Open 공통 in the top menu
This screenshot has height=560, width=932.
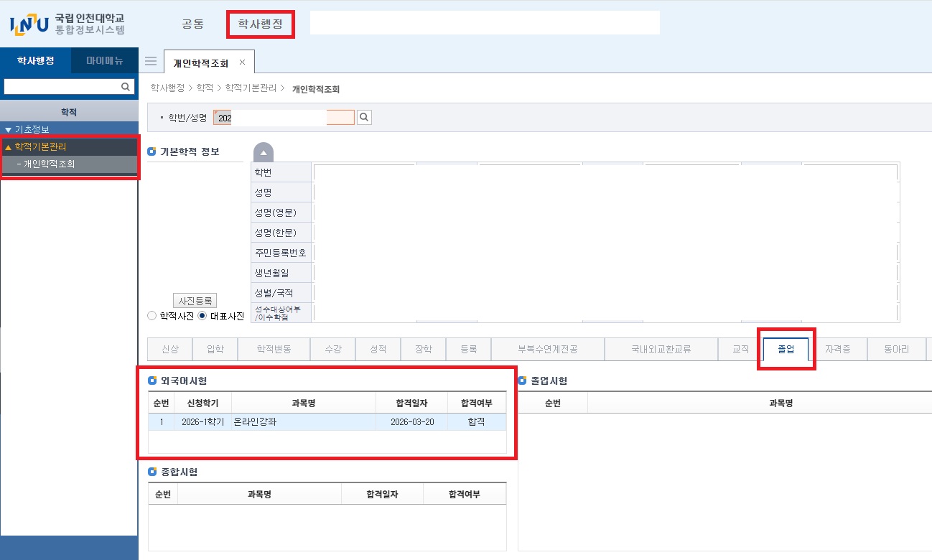click(x=192, y=24)
